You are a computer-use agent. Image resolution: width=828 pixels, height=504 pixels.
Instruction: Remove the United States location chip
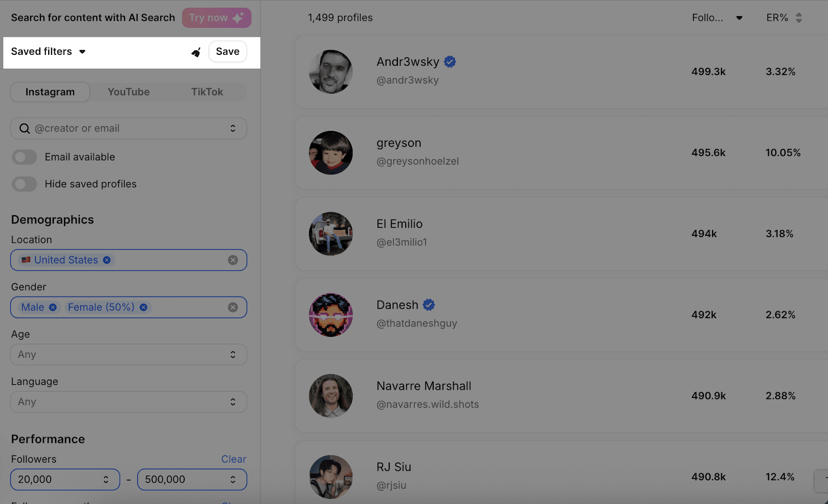coord(107,260)
